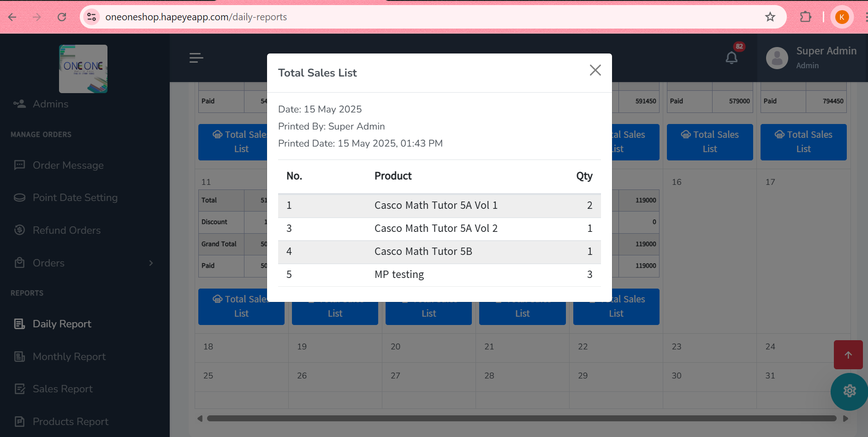Select row Casco Math Tutor 5A Vol 2
The height and width of the screenshot is (437, 868).
click(x=439, y=229)
